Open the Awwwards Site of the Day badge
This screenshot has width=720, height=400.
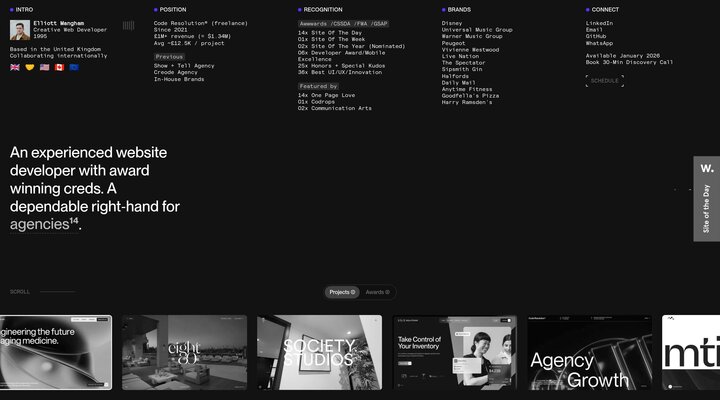coord(706,198)
